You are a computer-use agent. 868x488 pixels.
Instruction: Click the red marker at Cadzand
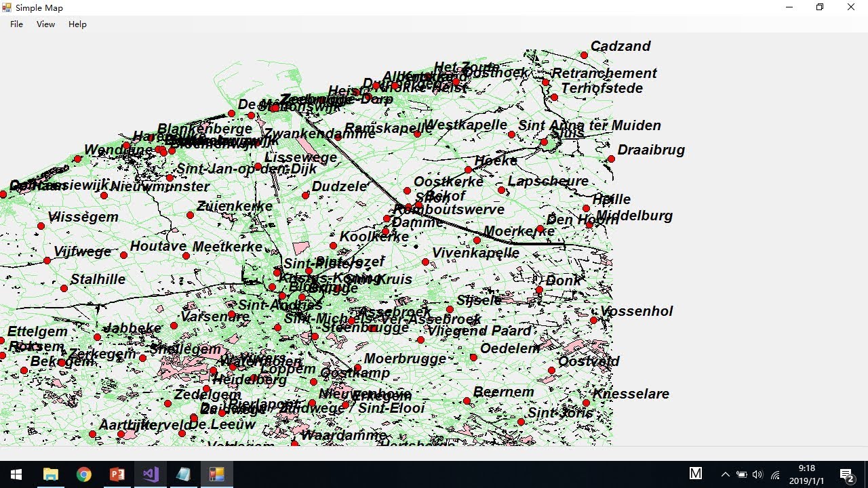(x=584, y=55)
